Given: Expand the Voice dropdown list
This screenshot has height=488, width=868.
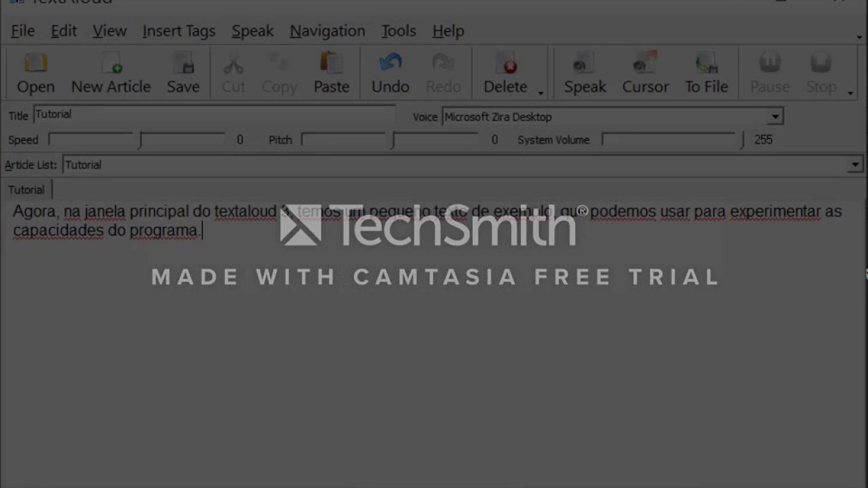Looking at the screenshot, I should (775, 117).
